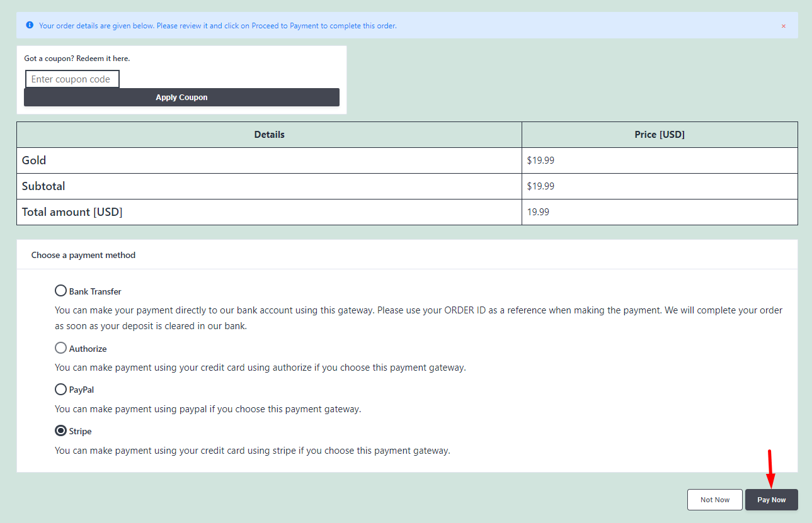Click the 'Choose a payment method' heading
812x523 pixels.
click(83, 255)
